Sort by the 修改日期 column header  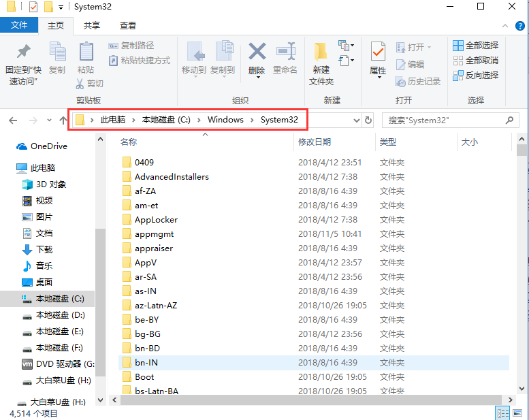[x=315, y=142]
